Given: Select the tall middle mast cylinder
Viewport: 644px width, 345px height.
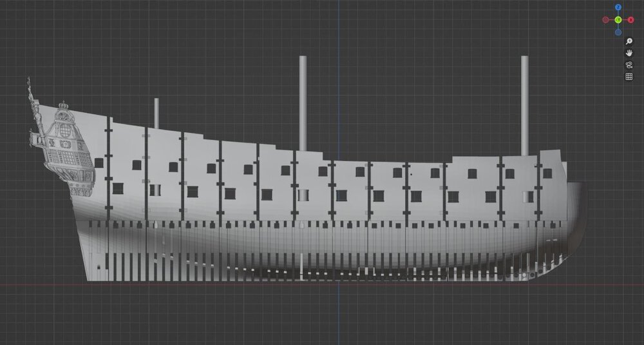Looking at the screenshot, I should 303,103.
